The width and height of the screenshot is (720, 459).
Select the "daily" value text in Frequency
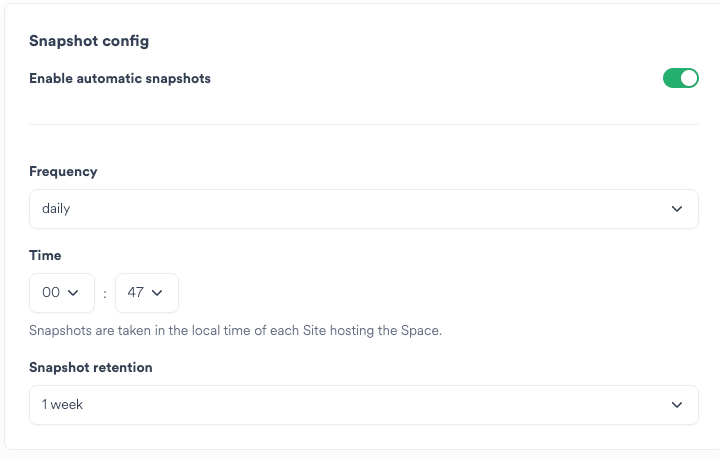point(56,209)
